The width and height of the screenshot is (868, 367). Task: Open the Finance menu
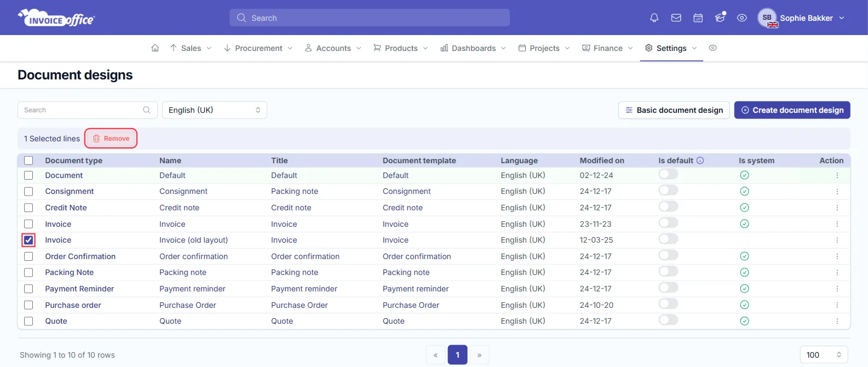(607, 48)
